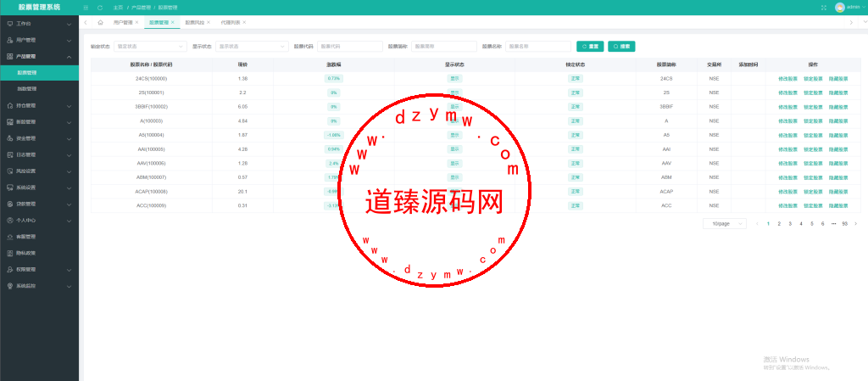The height and width of the screenshot is (381, 868).
Task: Expand the 工作台 menu chevron
Action: (69, 25)
